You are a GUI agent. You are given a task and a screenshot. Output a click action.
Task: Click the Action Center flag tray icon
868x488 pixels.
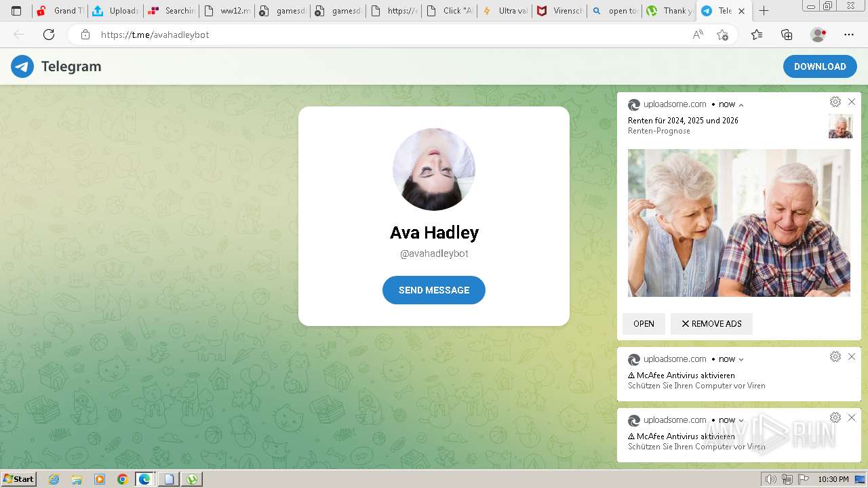[x=804, y=479]
